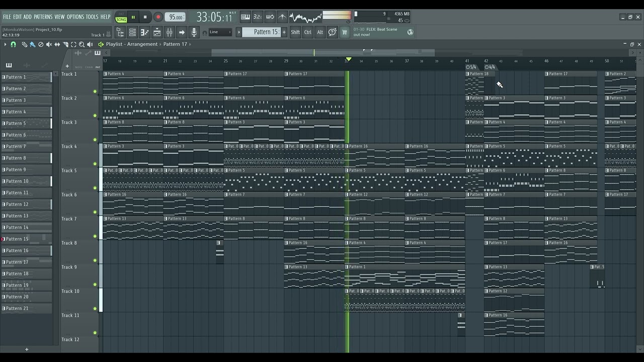Mute Track 8 using its green dot
Image resolution: width=644 pixels, height=362 pixels.
95,260
